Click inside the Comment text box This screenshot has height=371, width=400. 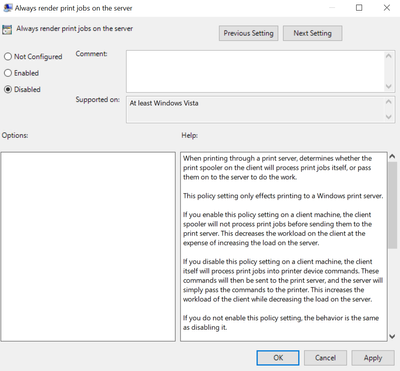coord(255,71)
